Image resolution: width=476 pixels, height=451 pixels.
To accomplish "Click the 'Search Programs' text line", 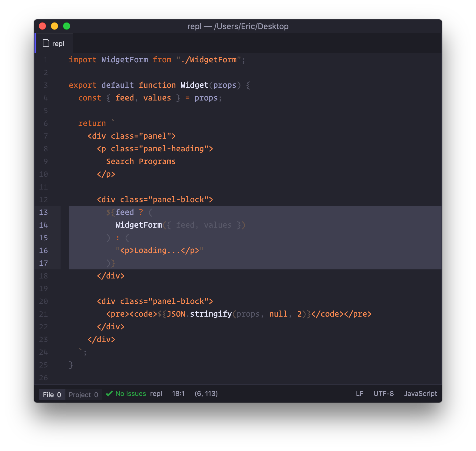I will click(x=141, y=162).
